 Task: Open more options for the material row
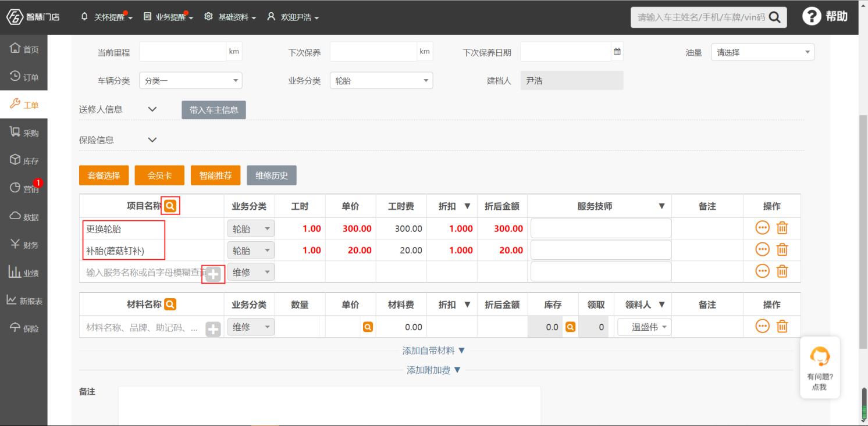[x=763, y=326]
